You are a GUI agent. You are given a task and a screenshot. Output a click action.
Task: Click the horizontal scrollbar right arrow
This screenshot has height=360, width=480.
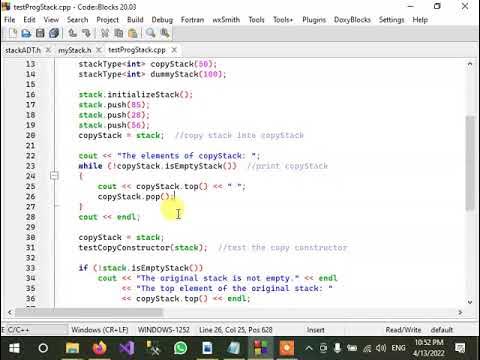pos(460,312)
